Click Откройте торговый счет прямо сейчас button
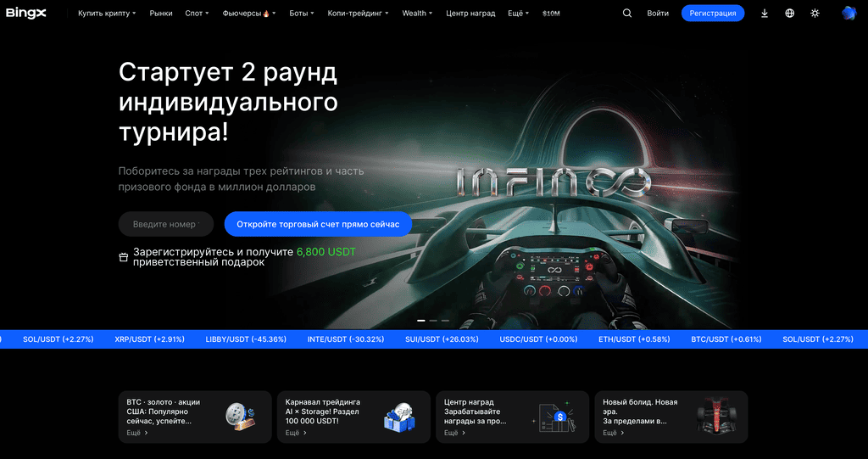This screenshot has height=459, width=868. pyautogui.click(x=318, y=224)
